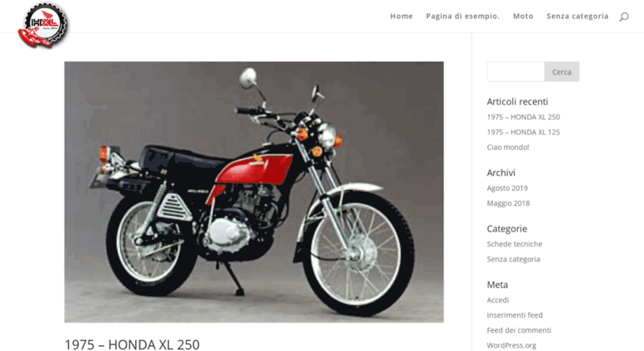Visit the WordPress.org link

(511, 345)
